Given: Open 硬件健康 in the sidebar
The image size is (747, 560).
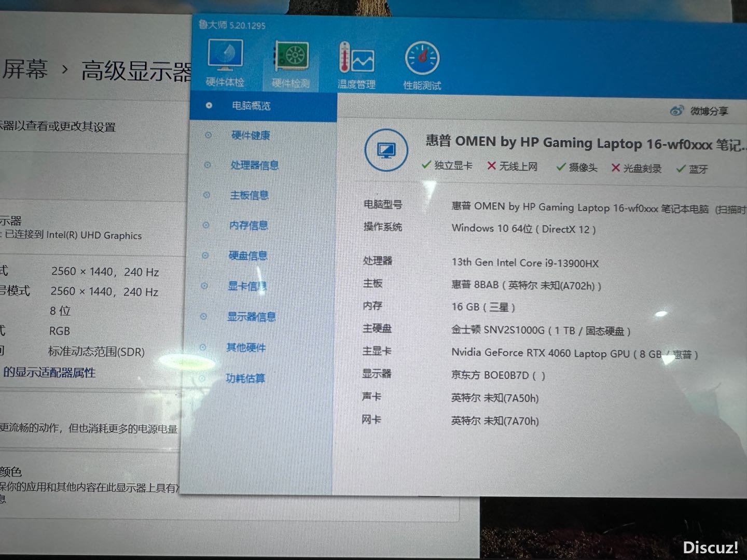Looking at the screenshot, I should (251, 135).
